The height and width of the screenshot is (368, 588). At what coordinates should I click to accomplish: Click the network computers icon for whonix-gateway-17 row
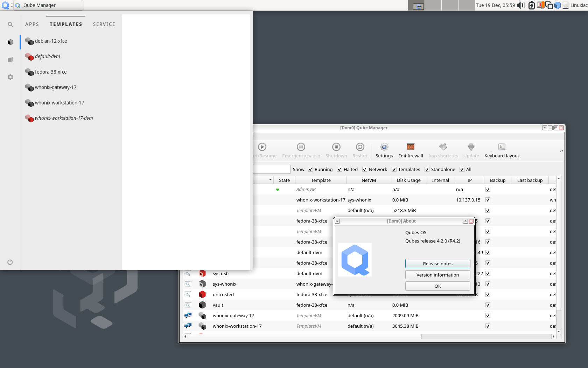[x=188, y=315]
